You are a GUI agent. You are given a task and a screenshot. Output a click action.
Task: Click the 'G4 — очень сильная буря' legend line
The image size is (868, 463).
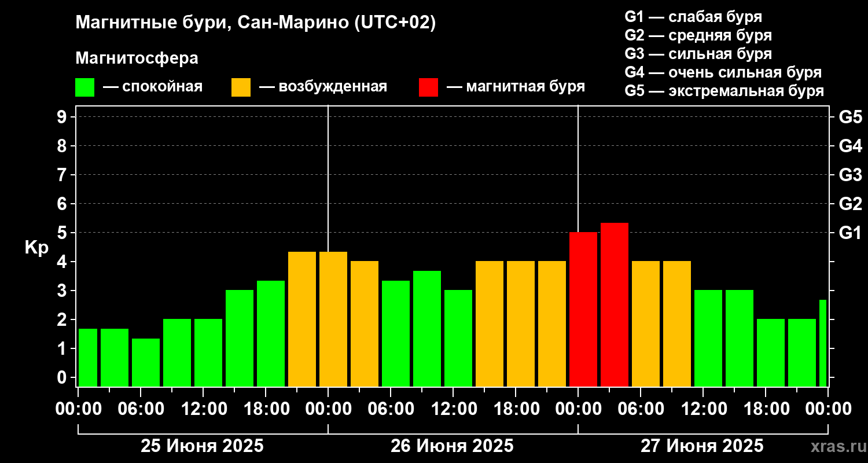point(723,72)
